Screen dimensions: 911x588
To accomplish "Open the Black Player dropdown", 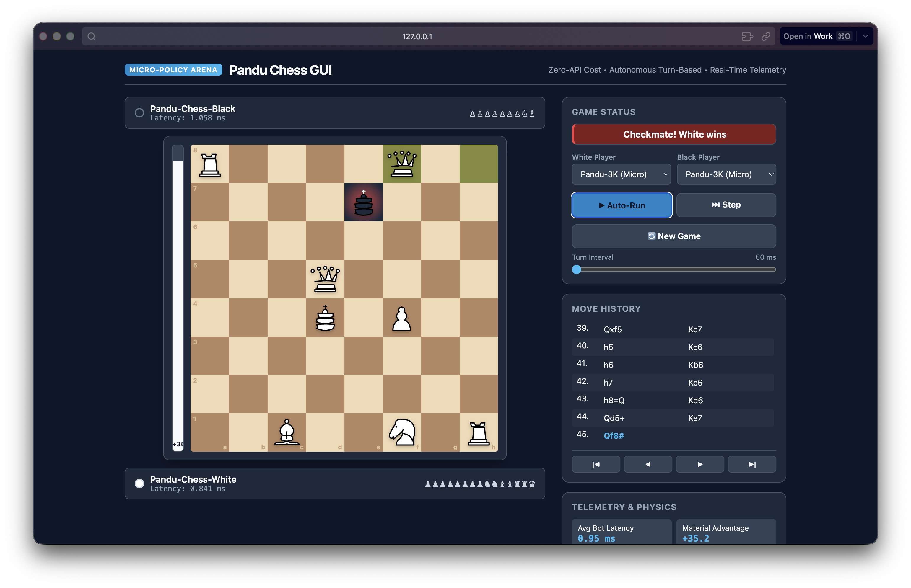I will click(726, 174).
